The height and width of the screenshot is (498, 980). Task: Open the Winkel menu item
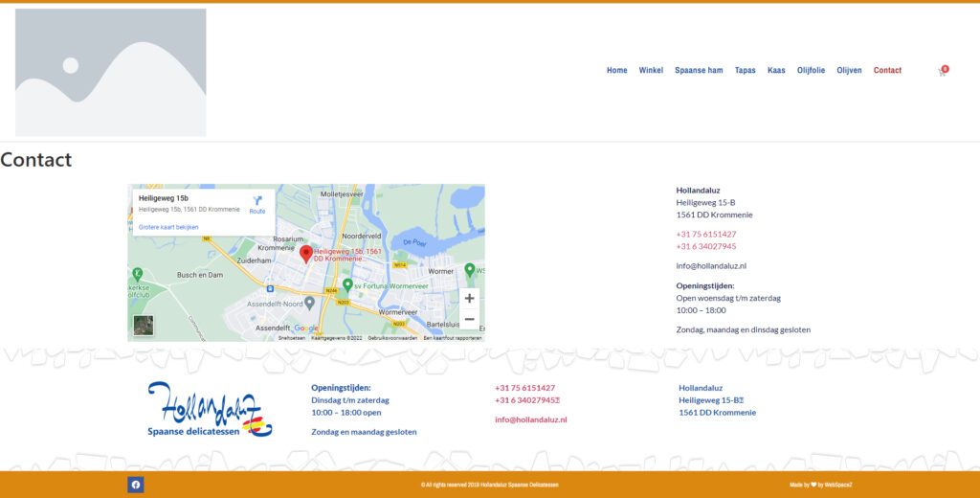pyautogui.click(x=651, y=70)
